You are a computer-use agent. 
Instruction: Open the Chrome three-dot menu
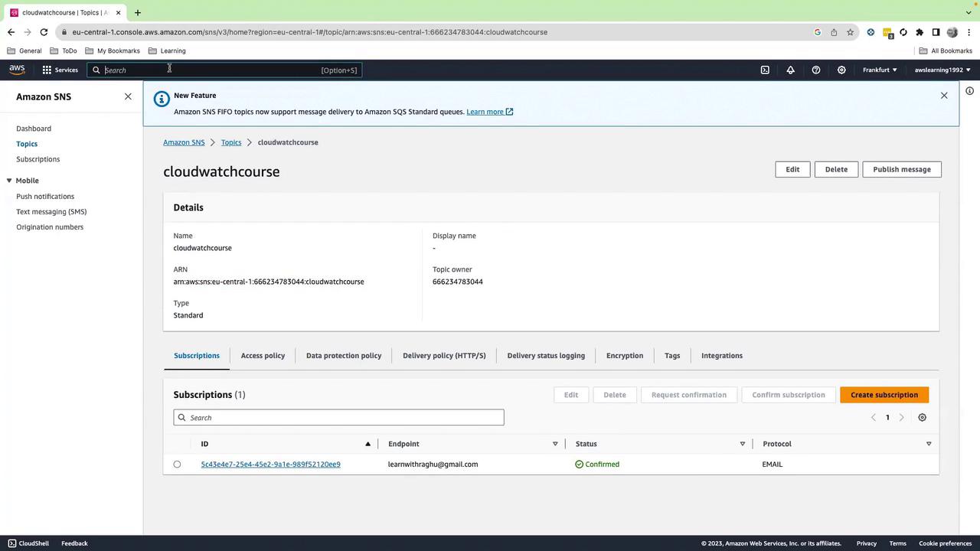969,32
